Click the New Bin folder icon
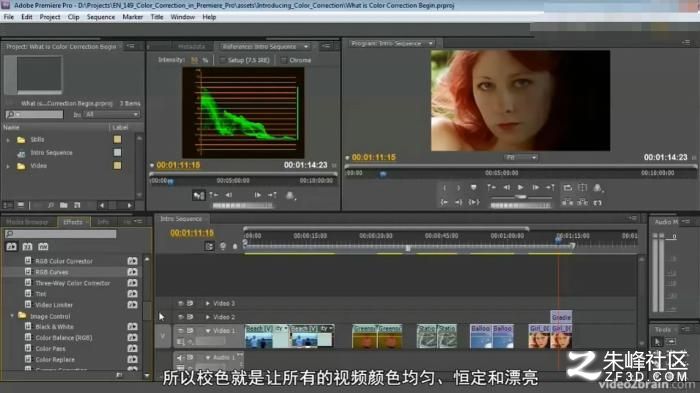700x393 pixels. pyautogui.click(x=64, y=205)
